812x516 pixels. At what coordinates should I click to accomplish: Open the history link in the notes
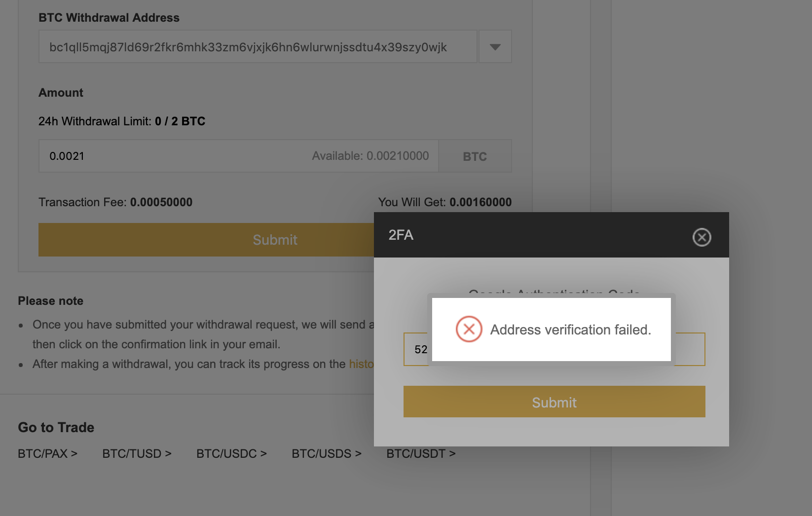pyautogui.click(x=362, y=364)
